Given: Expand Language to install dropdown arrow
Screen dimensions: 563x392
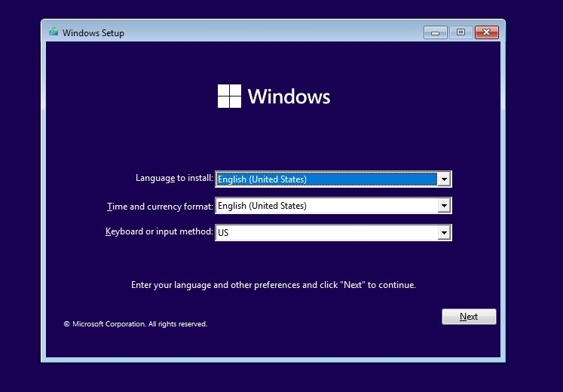Looking at the screenshot, I should 444,179.
